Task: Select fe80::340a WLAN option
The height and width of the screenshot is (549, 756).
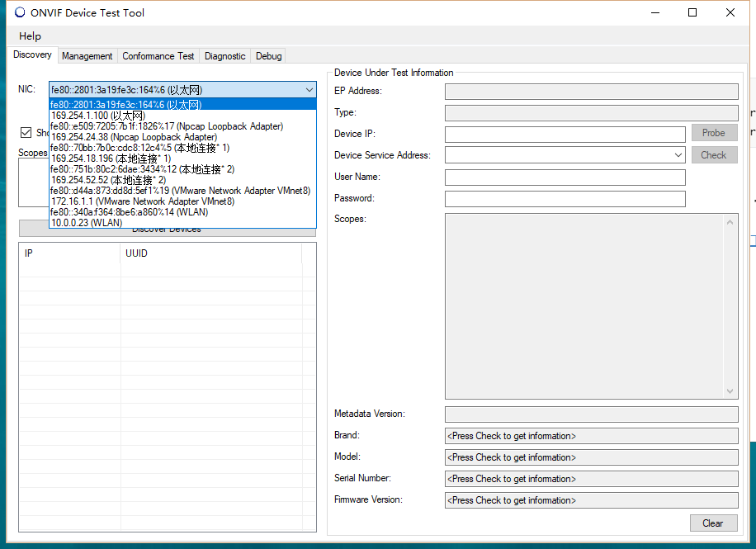Action: pyautogui.click(x=183, y=212)
